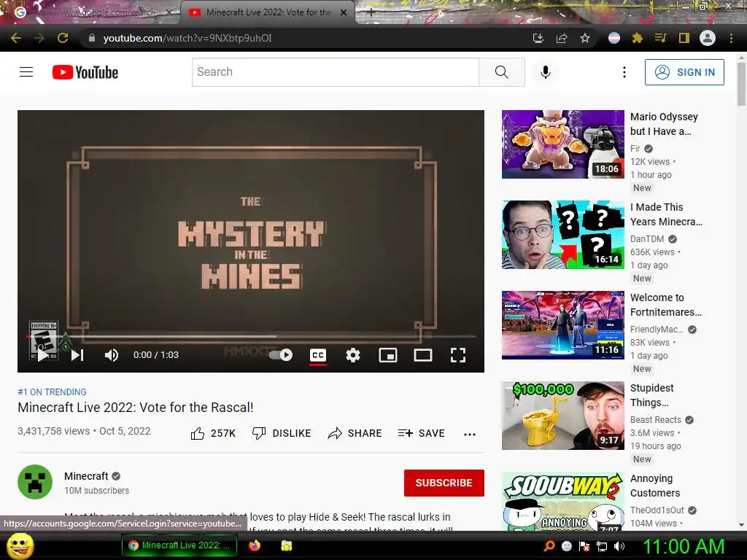Click the search magnifier button
This screenshot has width=747, height=560.
(502, 72)
